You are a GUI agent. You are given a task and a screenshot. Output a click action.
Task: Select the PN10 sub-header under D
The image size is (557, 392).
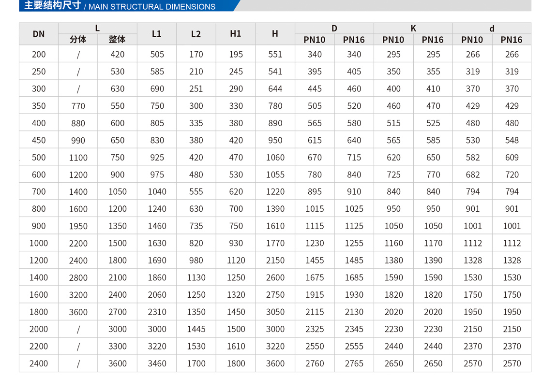pos(315,40)
